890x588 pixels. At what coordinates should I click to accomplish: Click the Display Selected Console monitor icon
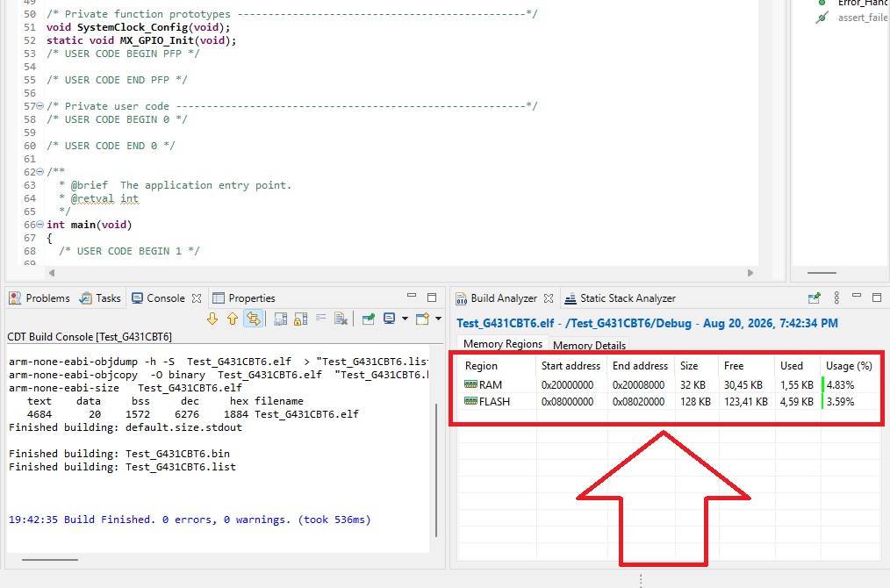[x=389, y=319]
